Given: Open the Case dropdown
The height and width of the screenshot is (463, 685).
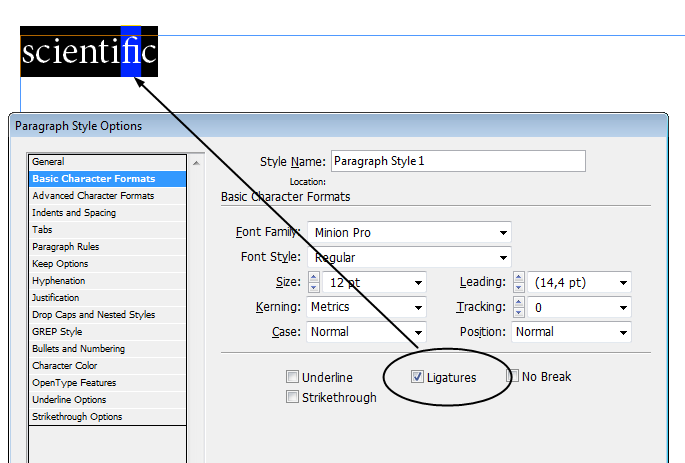Looking at the screenshot, I should click(366, 332).
